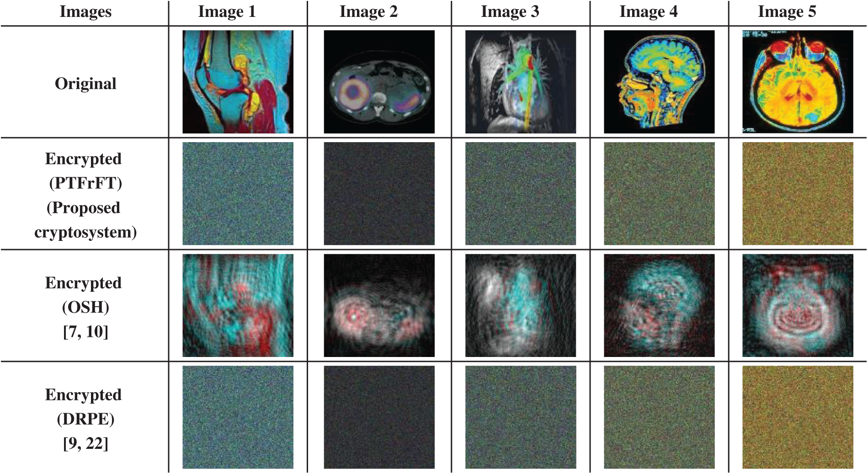Select the original abdominal scan image
Viewport: 868px width, 474px height.
[x=379, y=82]
